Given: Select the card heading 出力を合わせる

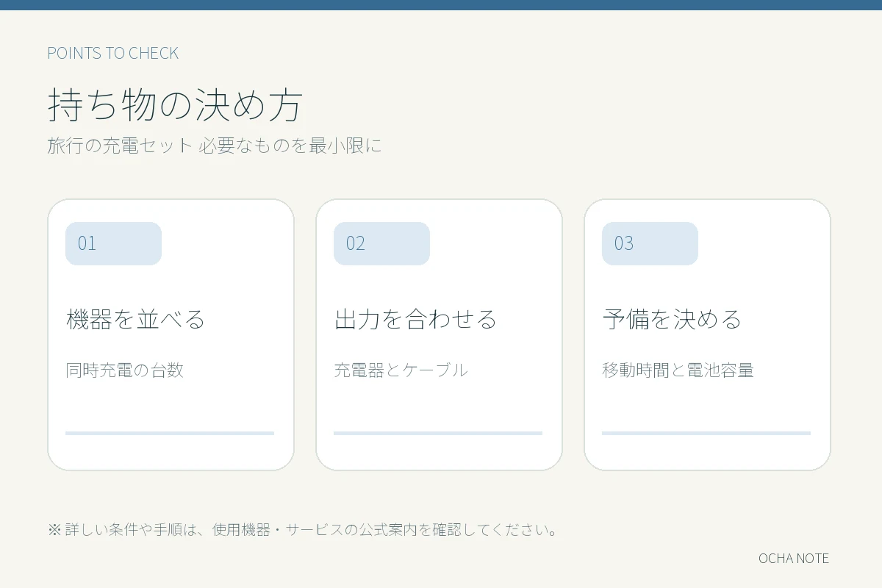Looking at the screenshot, I should pyautogui.click(x=416, y=319).
